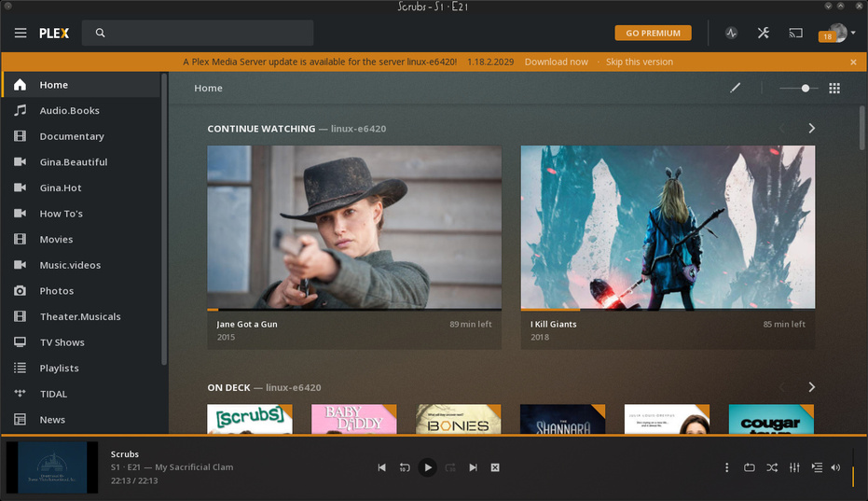Open Baby Daddy poster in On Deck
The image size is (868, 501).
pos(353,419)
